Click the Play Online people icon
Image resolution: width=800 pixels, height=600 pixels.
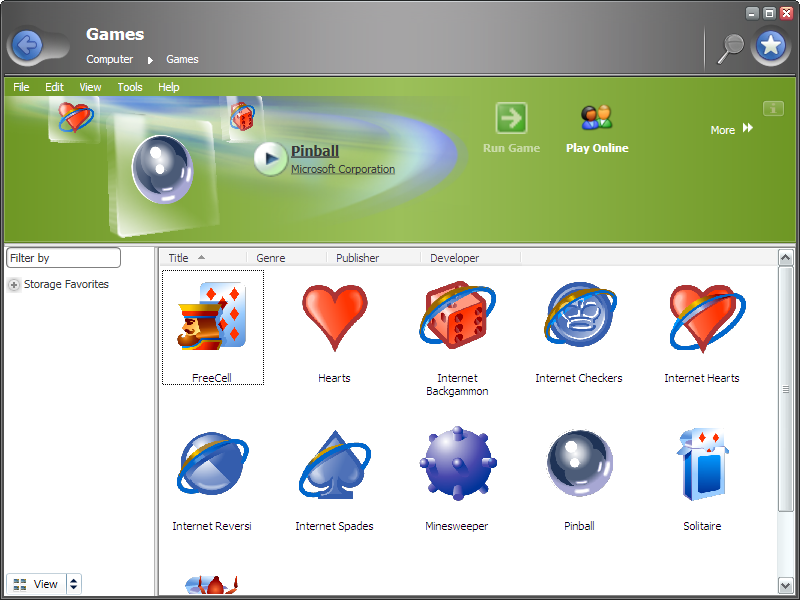pos(597,117)
